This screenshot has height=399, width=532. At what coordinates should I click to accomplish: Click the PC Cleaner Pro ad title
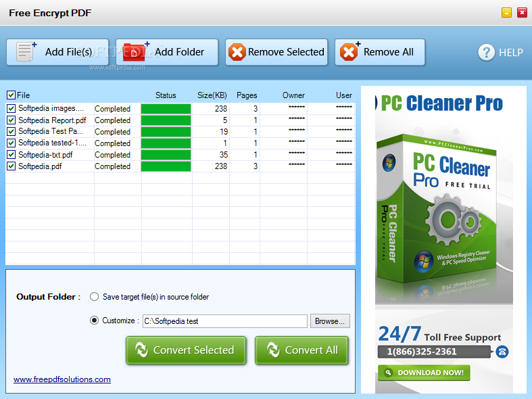[x=441, y=103]
